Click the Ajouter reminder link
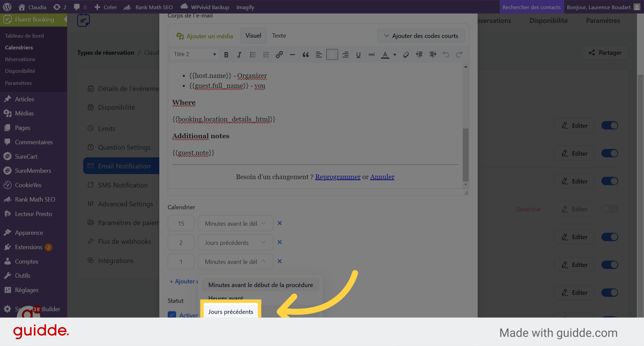The height and width of the screenshot is (346, 644). pyautogui.click(x=183, y=281)
